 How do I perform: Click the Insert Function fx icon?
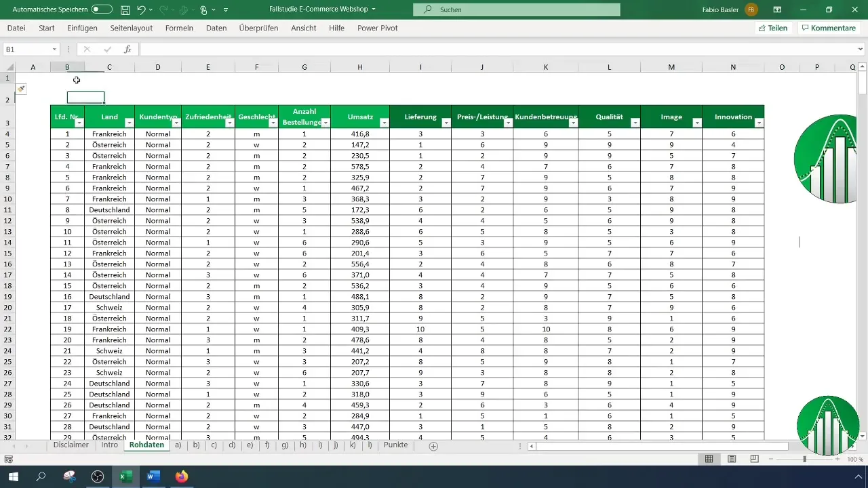[x=127, y=49]
